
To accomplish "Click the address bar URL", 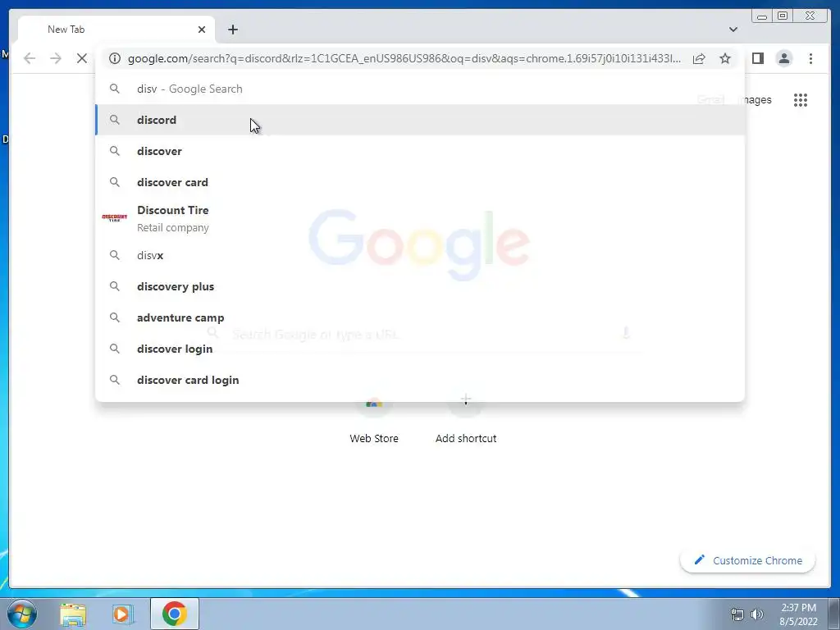I will pyautogui.click(x=404, y=58).
